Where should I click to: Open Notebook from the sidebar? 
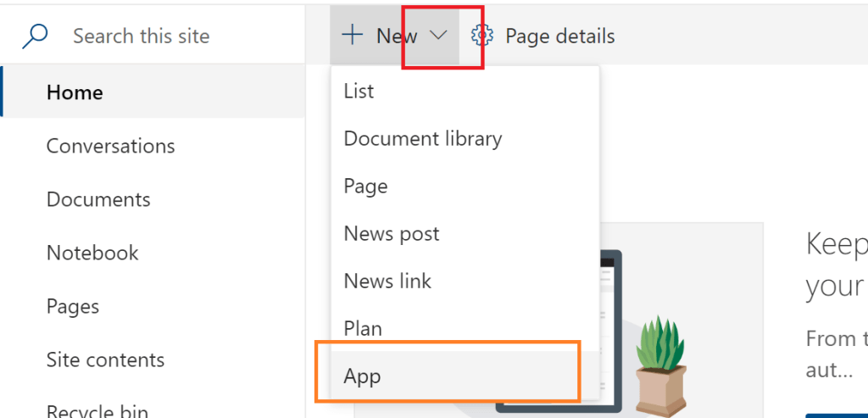(x=92, y=253)
